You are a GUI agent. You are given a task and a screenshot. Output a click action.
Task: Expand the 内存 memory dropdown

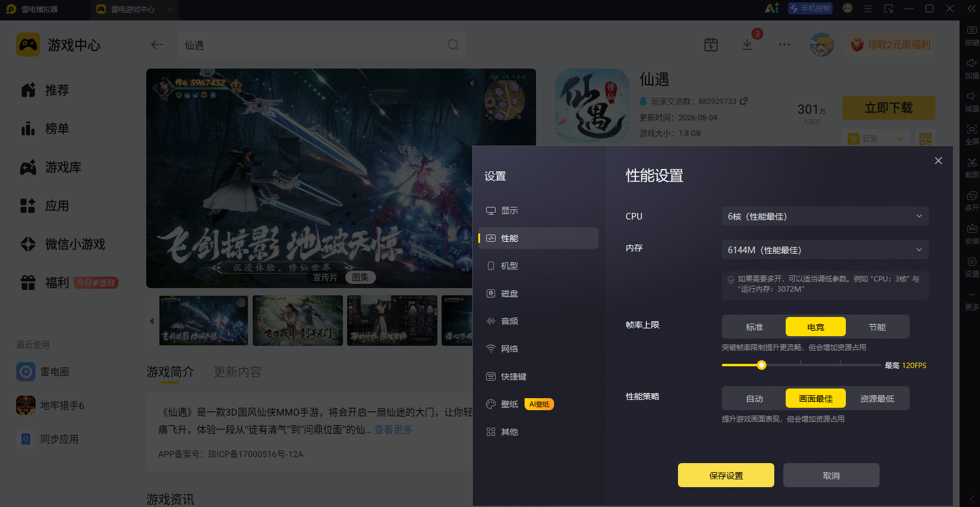(825, 250)
